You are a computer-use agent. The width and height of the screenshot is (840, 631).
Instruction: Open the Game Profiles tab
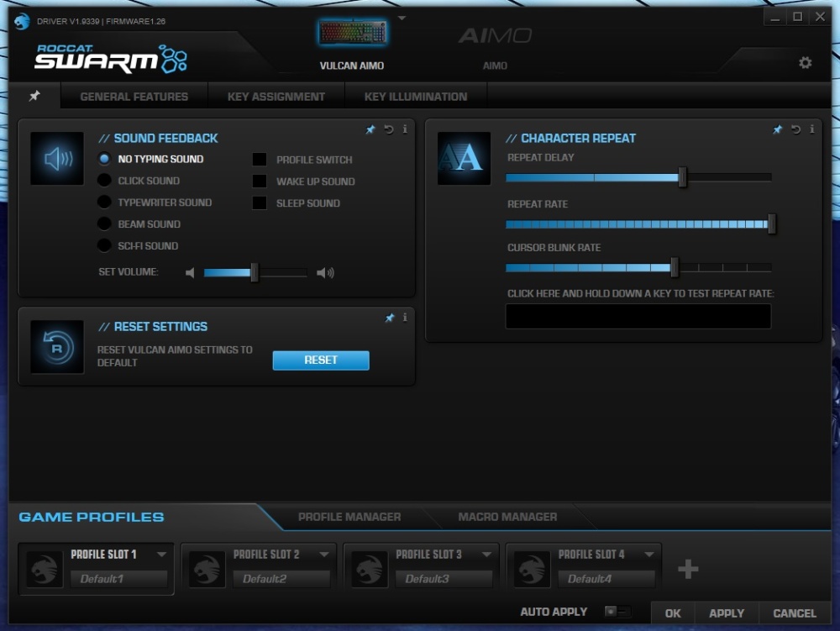(92, 517)
